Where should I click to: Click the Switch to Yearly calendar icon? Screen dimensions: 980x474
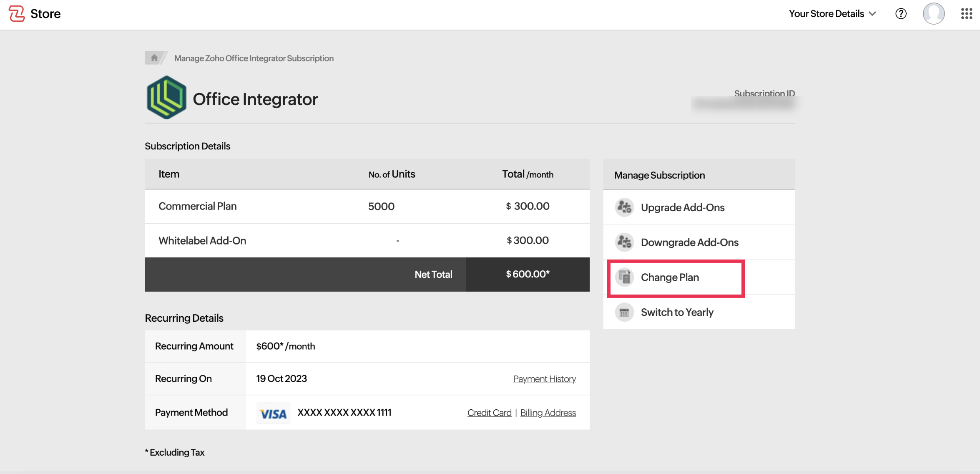click(624, 312)
